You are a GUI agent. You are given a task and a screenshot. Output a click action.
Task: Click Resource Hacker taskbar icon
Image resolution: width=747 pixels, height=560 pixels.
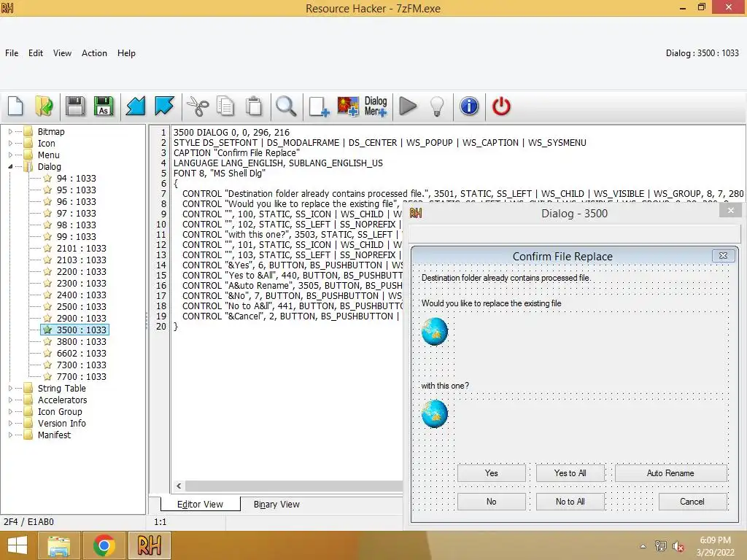(149, 545)
